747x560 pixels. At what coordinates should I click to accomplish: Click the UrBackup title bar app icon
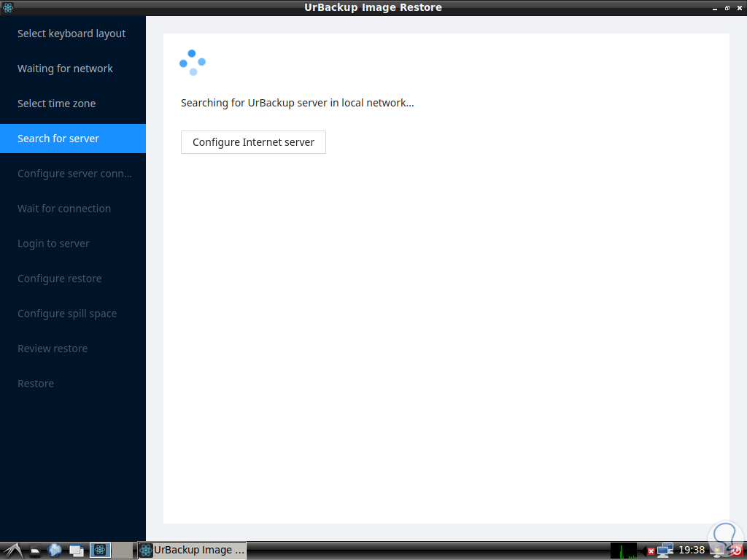pos(7,7)
